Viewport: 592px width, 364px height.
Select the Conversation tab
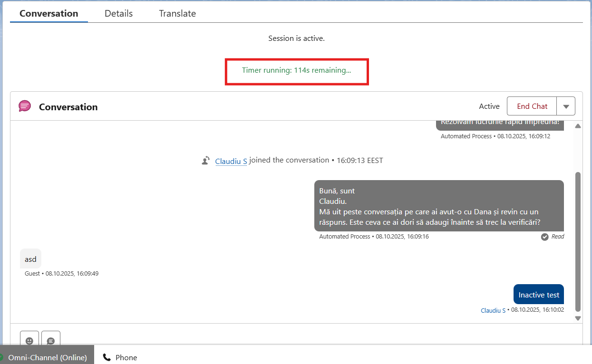pyautogui.click(x=49, y=13)
